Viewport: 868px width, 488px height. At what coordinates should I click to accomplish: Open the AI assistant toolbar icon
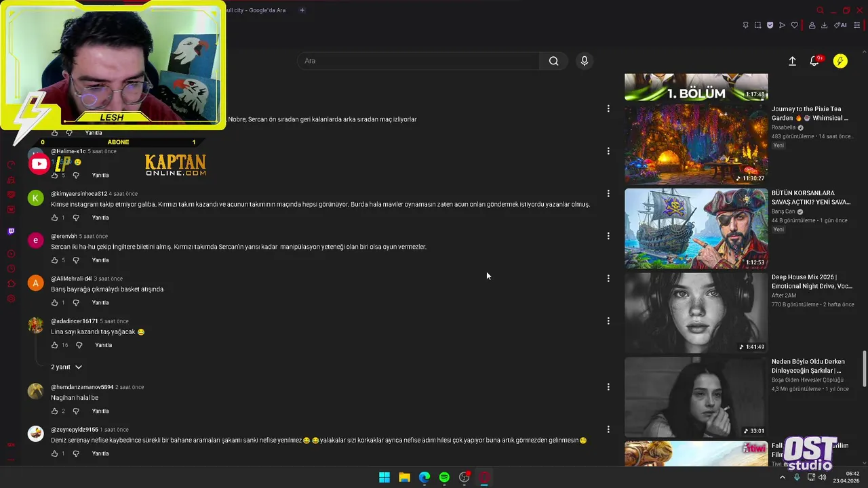coord(840,25)
